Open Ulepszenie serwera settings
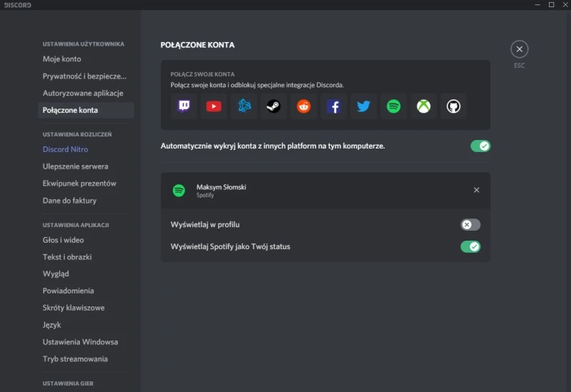571x392 pixels. click(x=86, y=166)
